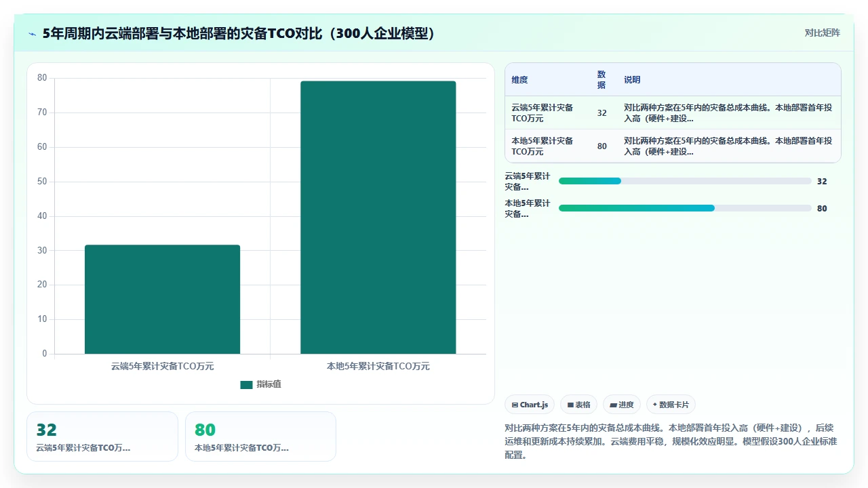
Task: Open the data card showing 32
Action: (x=102, y=436)
